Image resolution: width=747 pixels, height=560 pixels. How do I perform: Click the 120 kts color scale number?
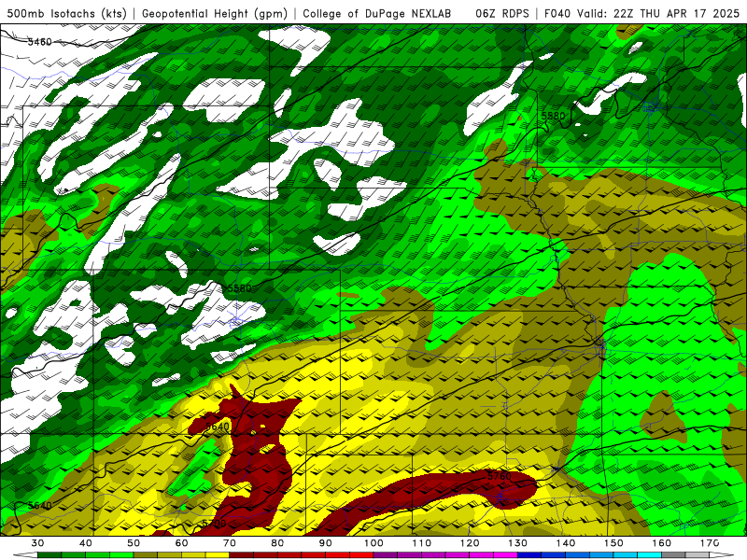point(470,543)
